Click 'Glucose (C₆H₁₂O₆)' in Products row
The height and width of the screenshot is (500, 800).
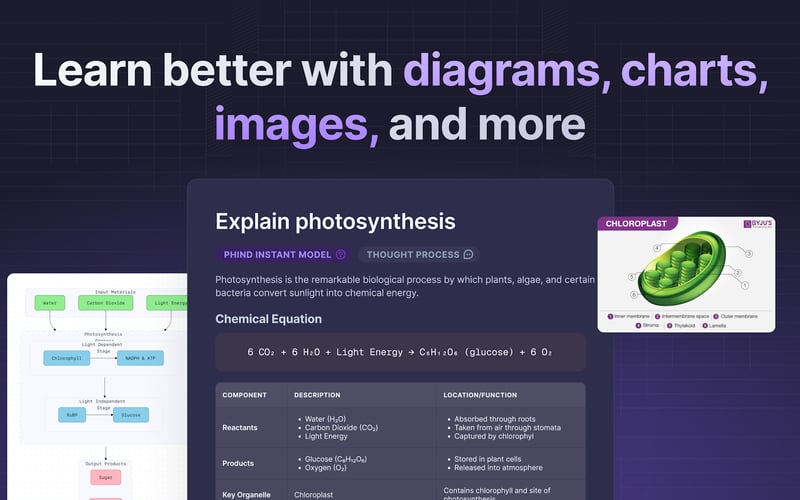click(336, 459)
